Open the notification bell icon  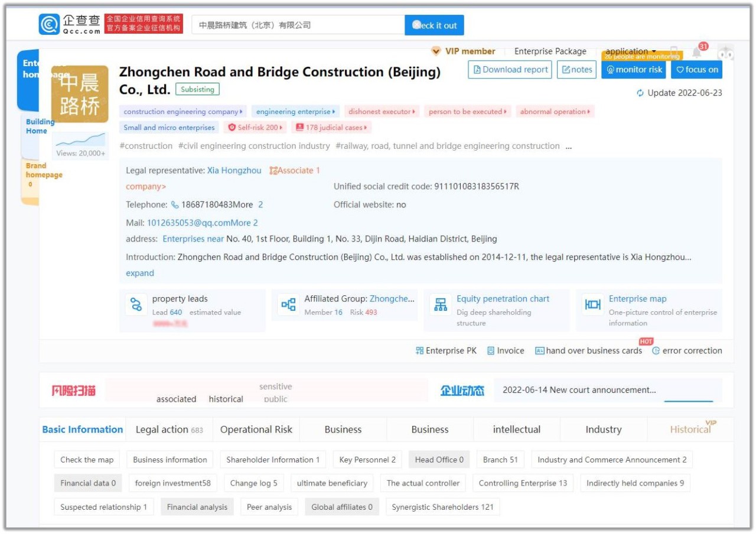point(697,53)
